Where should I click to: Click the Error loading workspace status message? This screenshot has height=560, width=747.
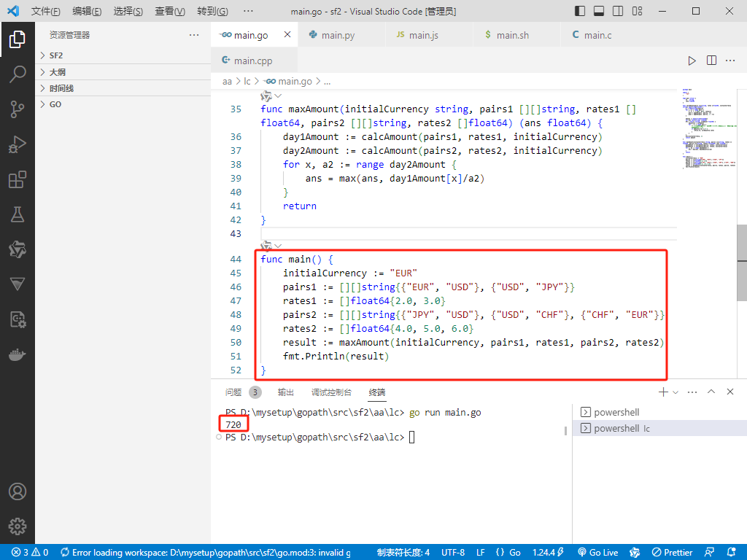[x=205, y=553]
